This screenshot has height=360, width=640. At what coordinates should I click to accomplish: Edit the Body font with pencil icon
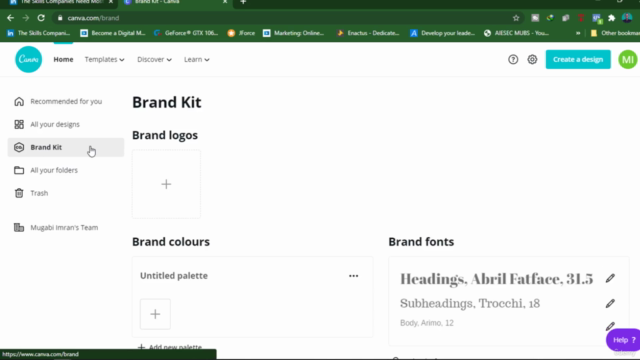click(x=610, y=326)
